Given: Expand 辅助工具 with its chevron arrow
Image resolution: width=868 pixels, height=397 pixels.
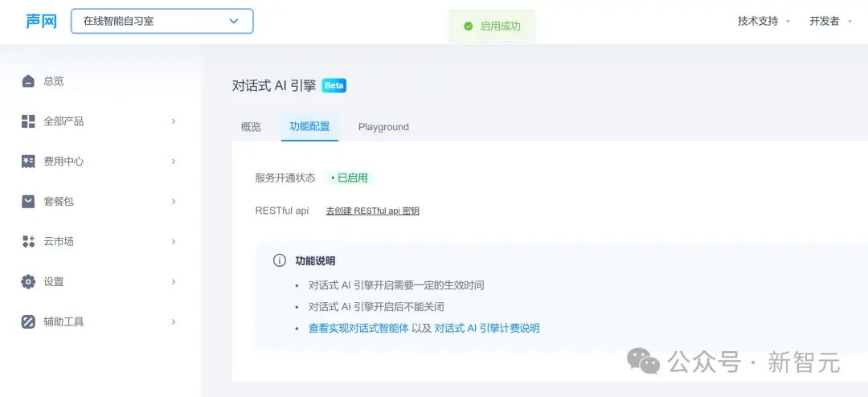Looking at the screenshot, I should point(174,321).
